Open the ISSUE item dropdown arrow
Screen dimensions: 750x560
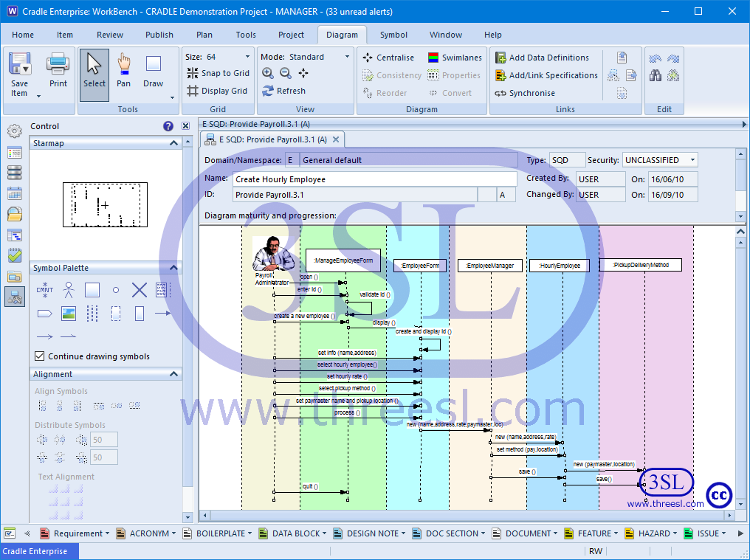click(x=723, y=533)
